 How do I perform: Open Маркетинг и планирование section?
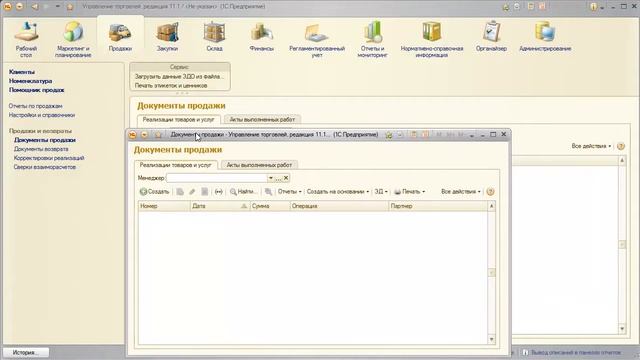pyautogui.click(x=73, y=40)
